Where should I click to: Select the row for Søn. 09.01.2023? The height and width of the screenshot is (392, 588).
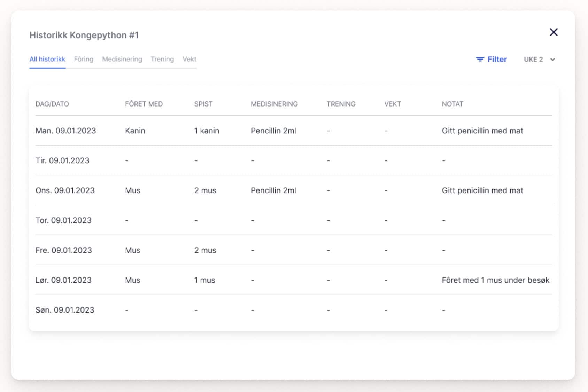(x=65, y=310)
